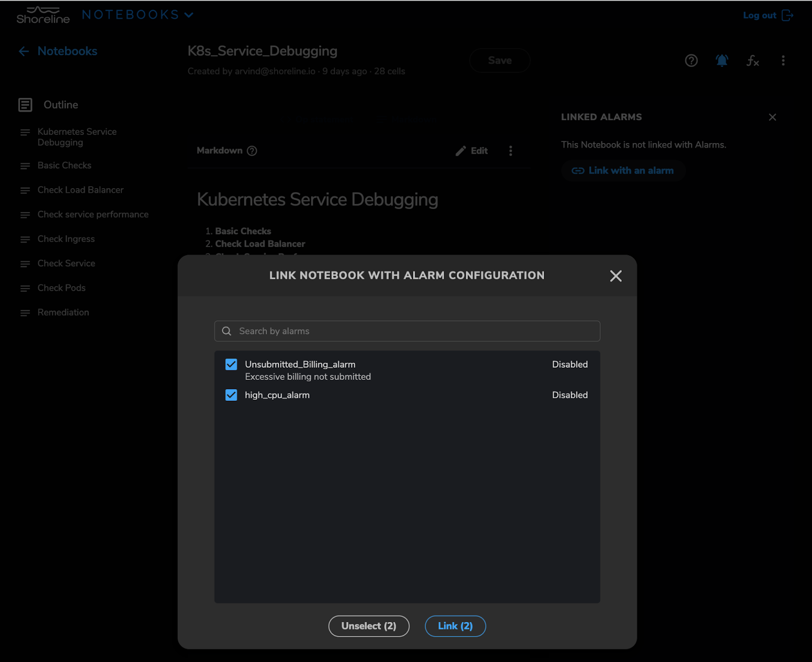This screenshot has height=662, width=812.
Task: Click Disabled status of Unsubmitted_Billing_alarm
Action: coord(569,364)
